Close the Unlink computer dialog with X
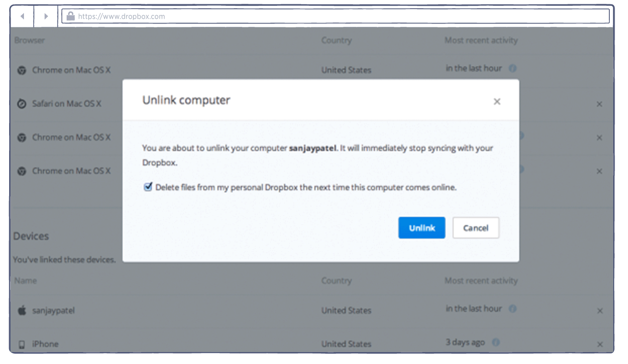 coord(497,102)
